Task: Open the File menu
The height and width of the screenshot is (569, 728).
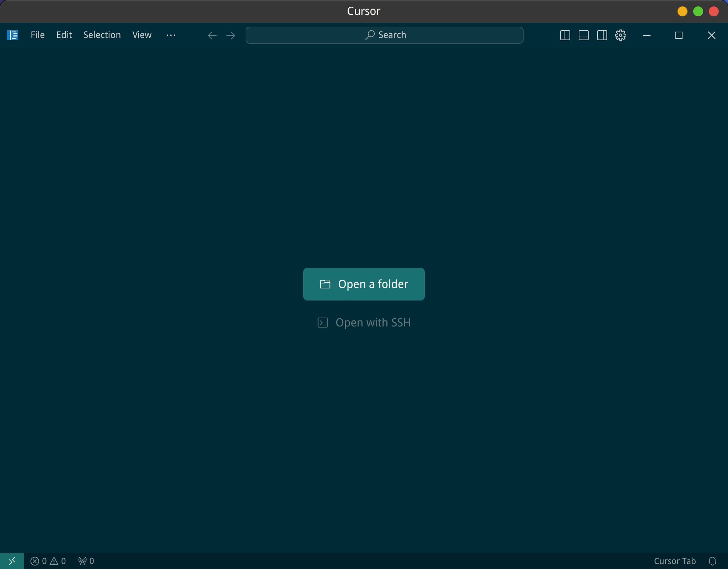Action: coord(38,35)
